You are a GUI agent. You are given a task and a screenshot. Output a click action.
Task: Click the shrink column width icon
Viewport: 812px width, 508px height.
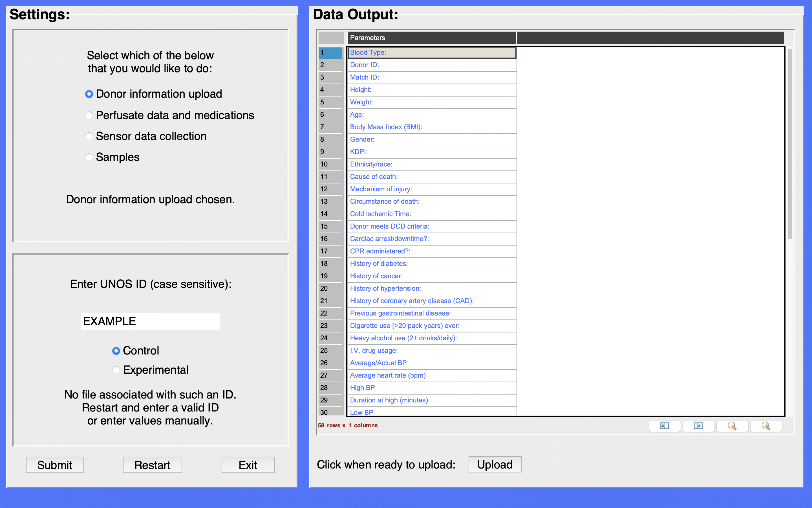pos(664,426)
